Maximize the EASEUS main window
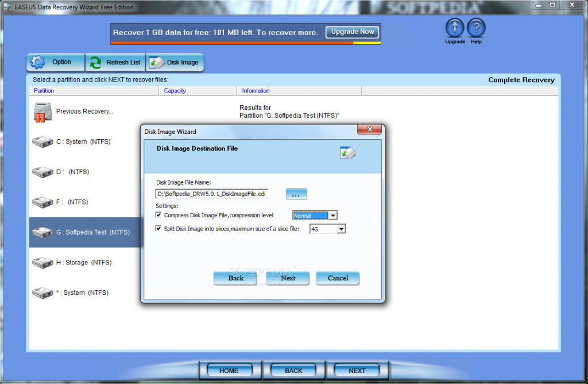 point(552,5)
